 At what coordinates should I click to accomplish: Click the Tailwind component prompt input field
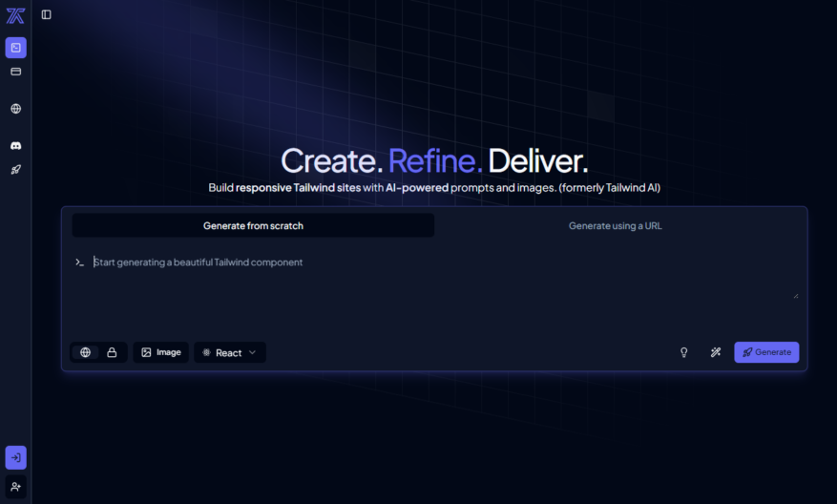pos(444,278)
